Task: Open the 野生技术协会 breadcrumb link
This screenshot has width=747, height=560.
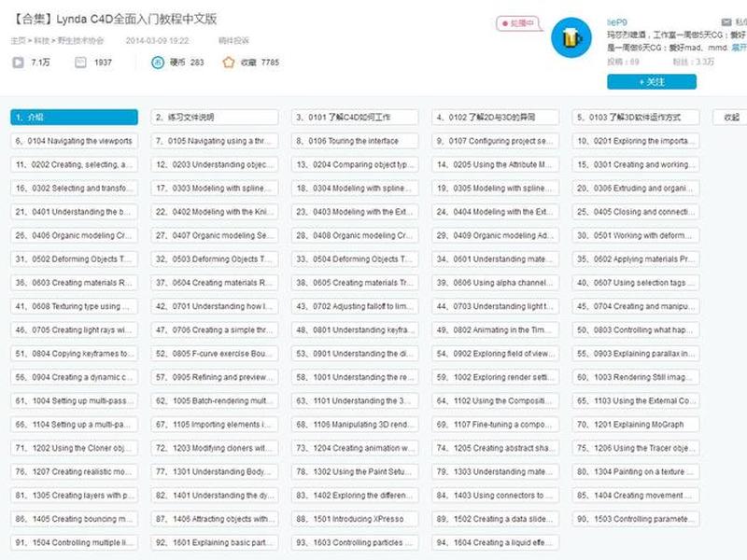Action: tap(80, 41)
